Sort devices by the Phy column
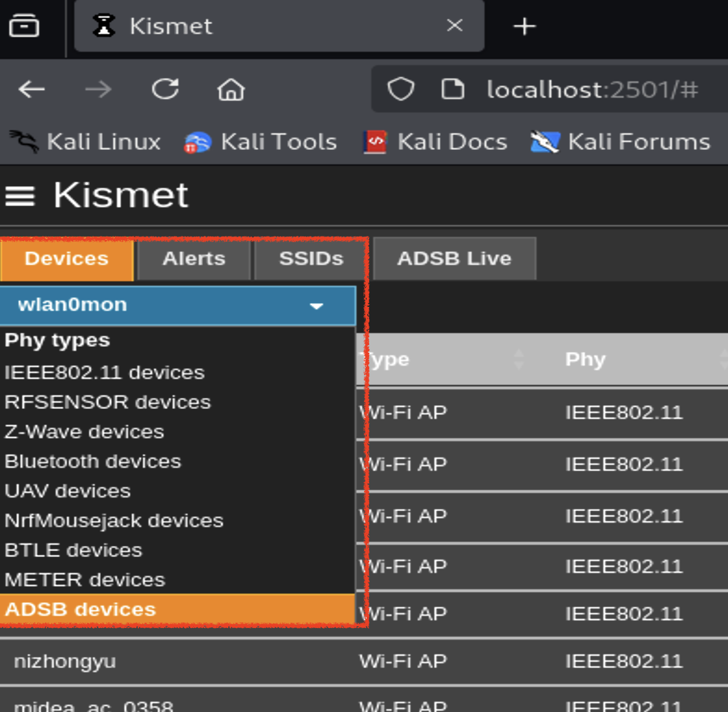The image size is (728, 712). (x=584, y=359)
